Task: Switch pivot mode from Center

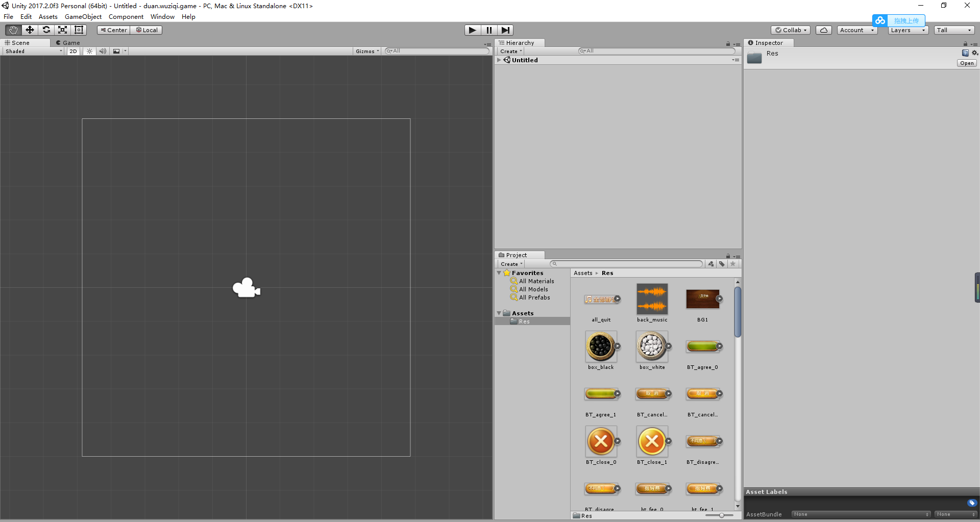Action: click(113, 30)
